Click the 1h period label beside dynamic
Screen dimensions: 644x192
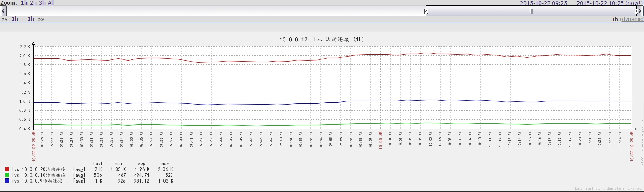tap(615, 19)
